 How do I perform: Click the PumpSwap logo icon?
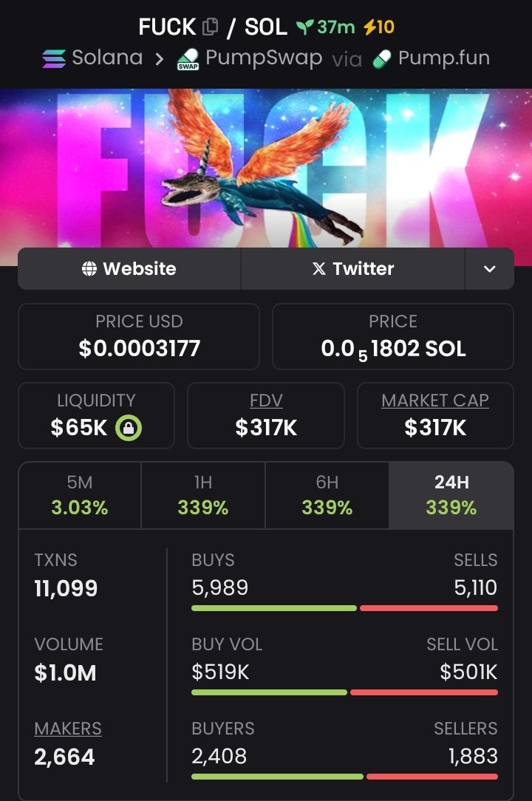pos(188,59)
